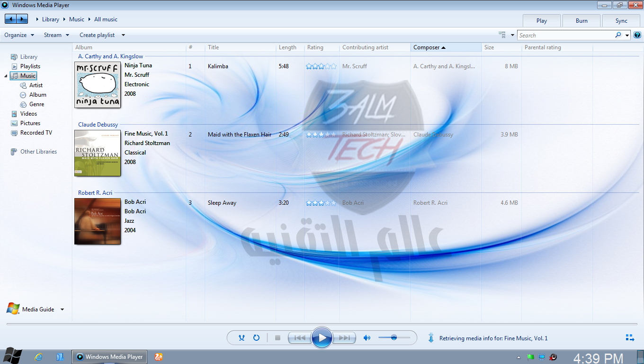Reverse sort on the Composer column

(x=446, y=47)
